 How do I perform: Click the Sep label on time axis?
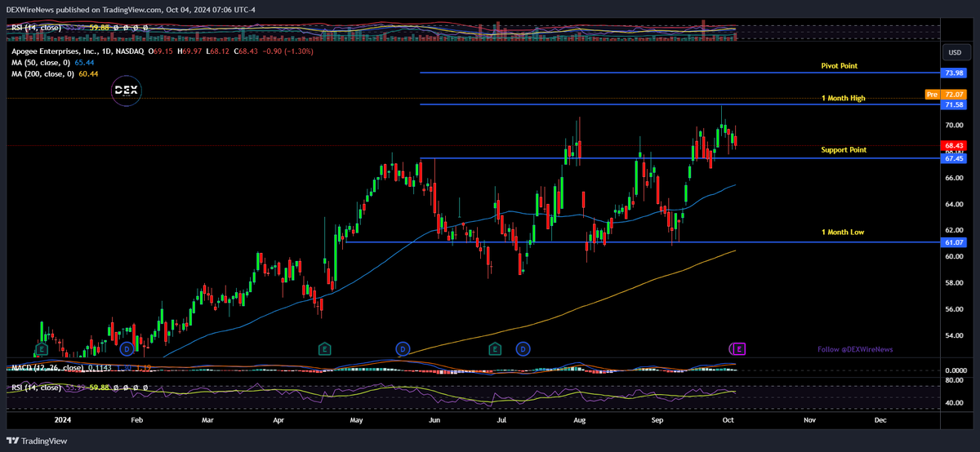tap(659, 421)
